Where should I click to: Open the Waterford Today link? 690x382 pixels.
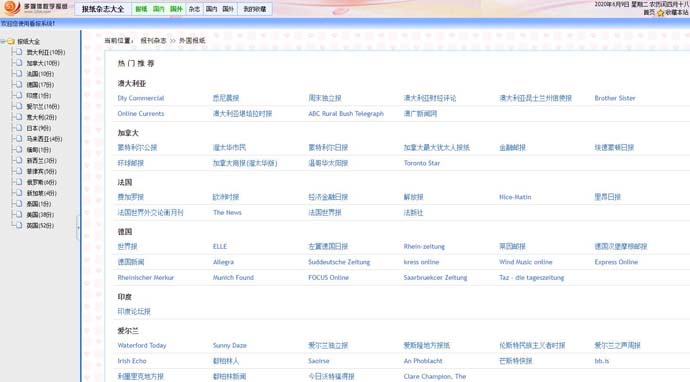tap(142, 345)
